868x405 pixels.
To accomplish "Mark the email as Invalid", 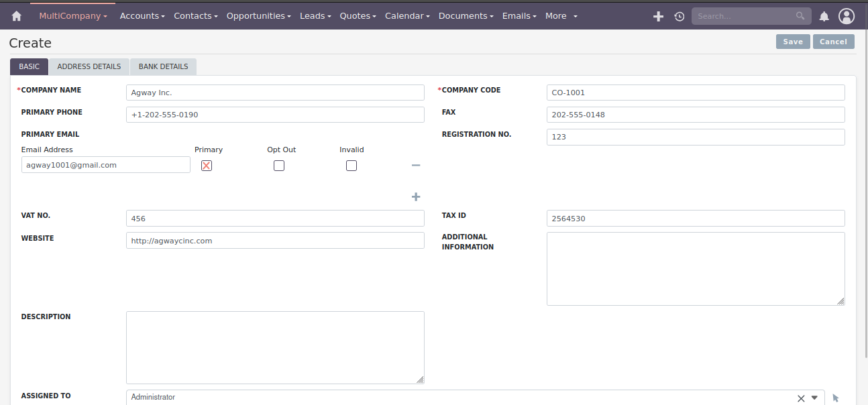I will click(351, 166).
